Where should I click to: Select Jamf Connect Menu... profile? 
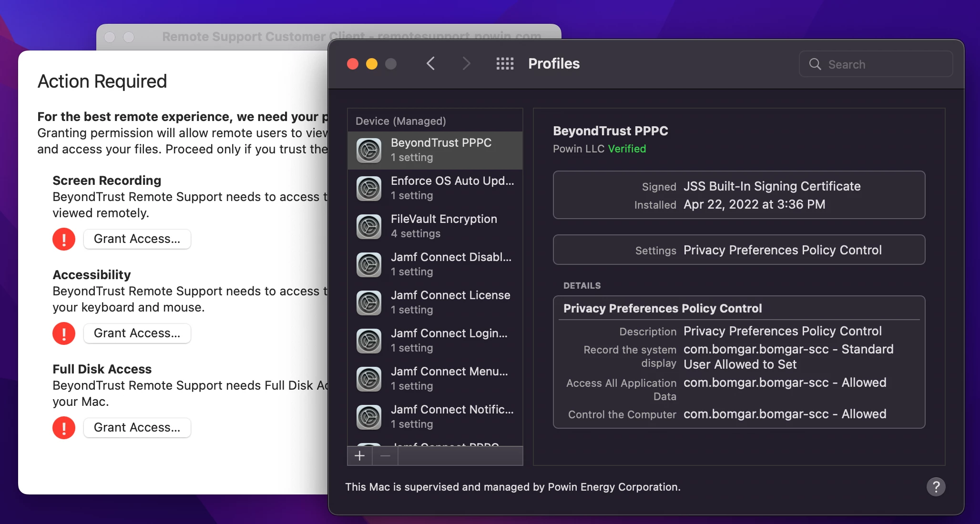[x=435, y=379]
